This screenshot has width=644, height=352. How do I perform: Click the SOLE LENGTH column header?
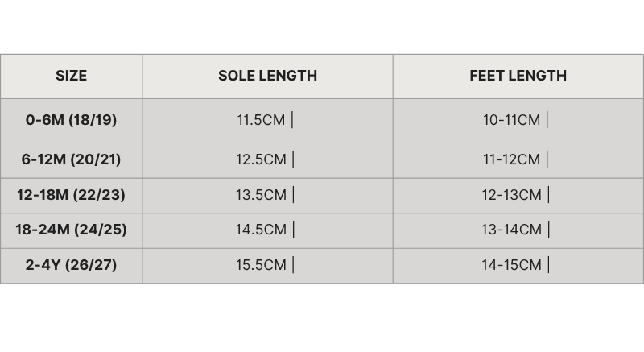click(267, 76)
